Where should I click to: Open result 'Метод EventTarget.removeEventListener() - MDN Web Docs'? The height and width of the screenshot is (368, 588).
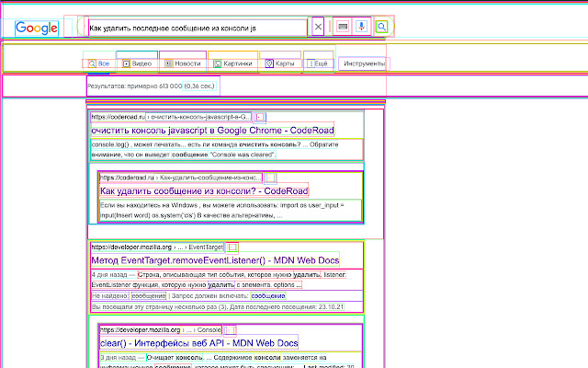tap(215, 260)
